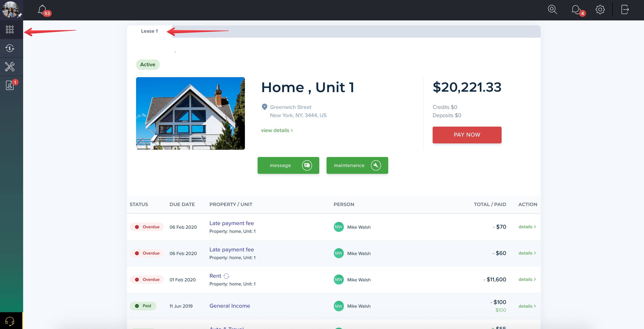Click the ACTION column header
The height and width of the screenshot is (329, 644).
(527, 204)
